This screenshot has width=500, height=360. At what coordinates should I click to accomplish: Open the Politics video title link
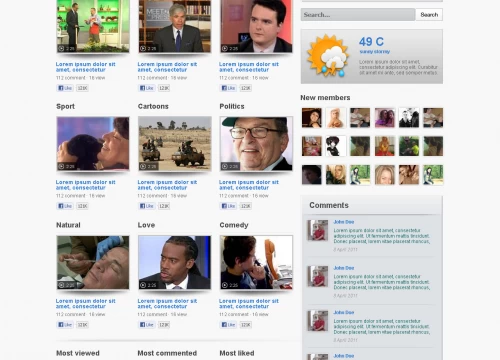point(249,185)
